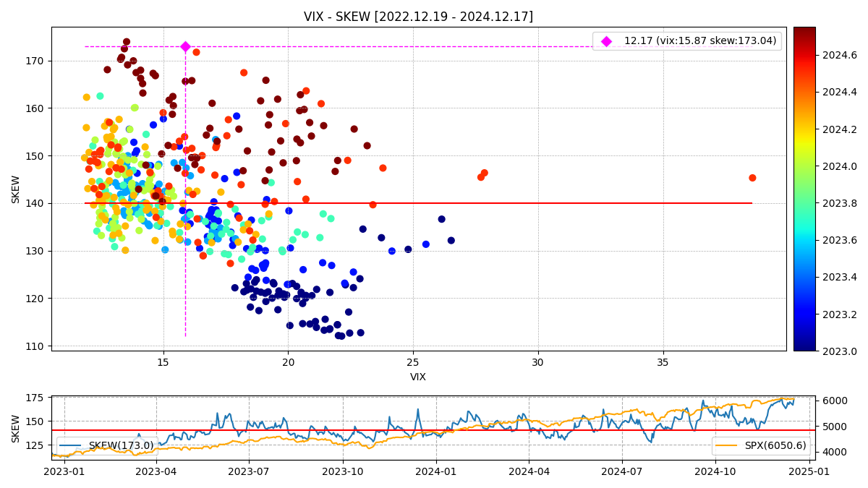868x488 pixels.
Task: Click the legend text showing vix:15.87 skew:173.04
Action: coord(699,41)
